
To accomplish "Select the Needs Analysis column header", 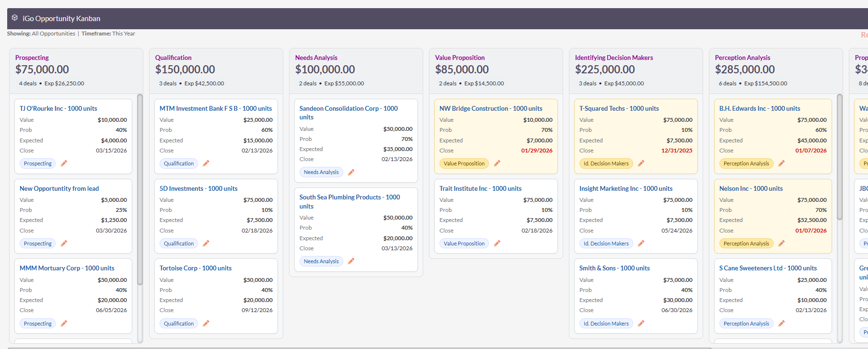I will tap(316, 58).
